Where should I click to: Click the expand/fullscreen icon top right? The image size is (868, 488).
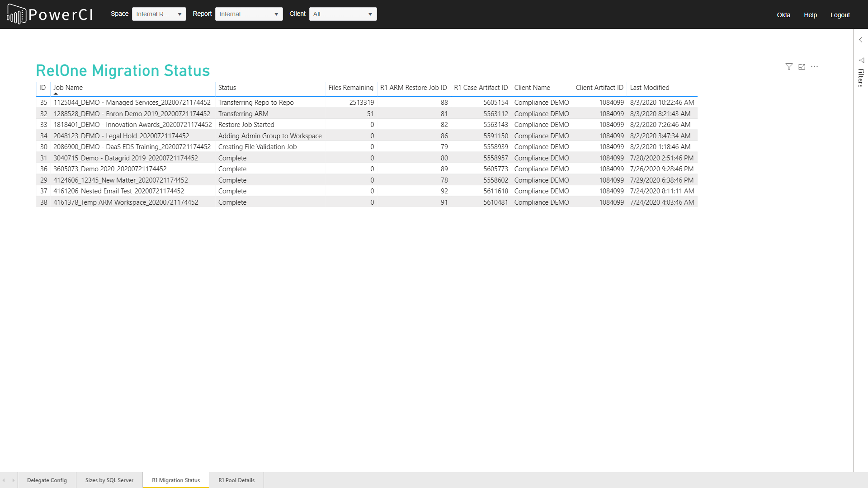pos(802,66)
